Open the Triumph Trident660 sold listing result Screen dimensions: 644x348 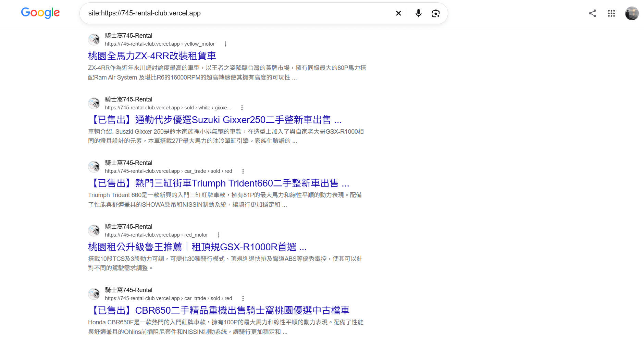(219, 183)
